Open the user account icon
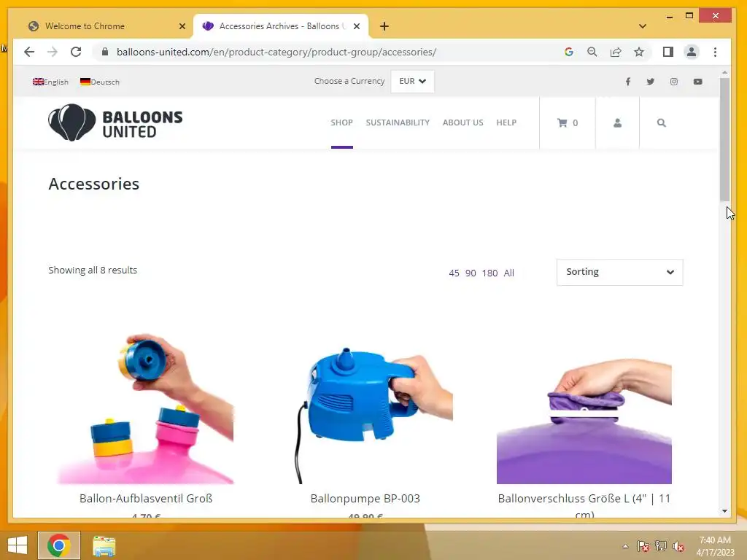The image size is (747, 560). point(617,122)
